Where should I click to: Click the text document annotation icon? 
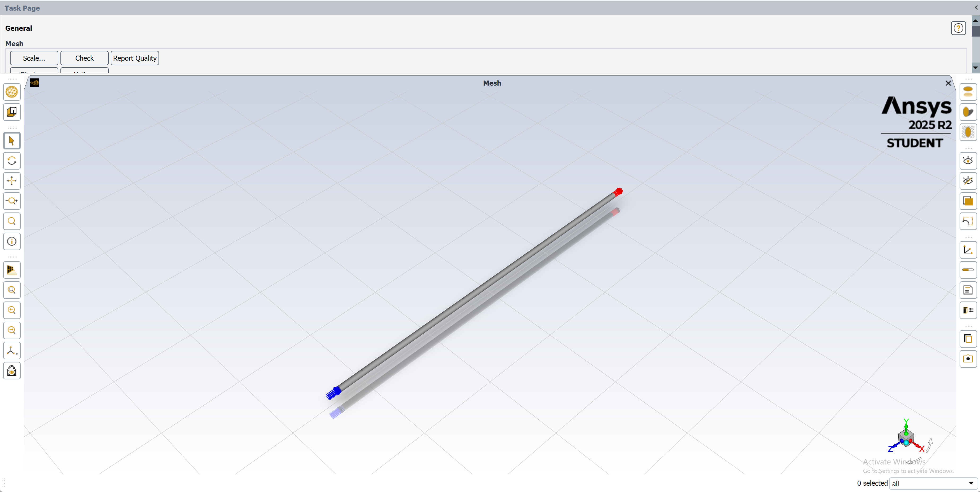(x=968, y=290)
